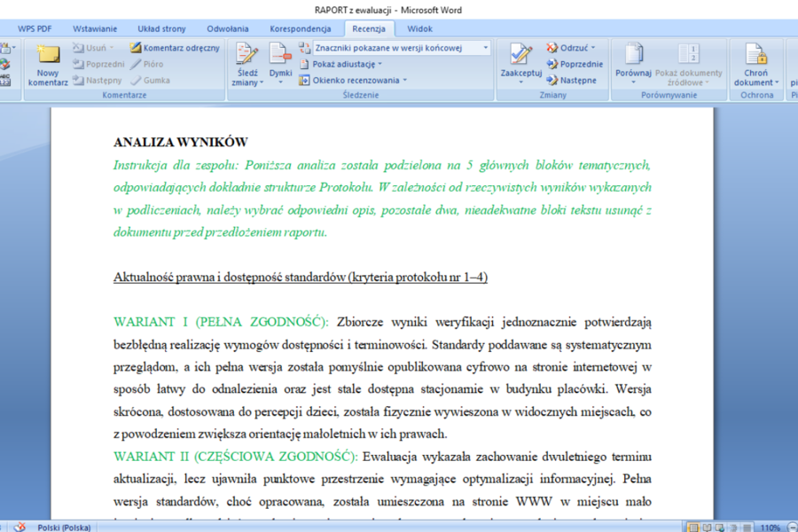Click the WARIANT I (PEŁNA ZGODNOŚĆ) label

tap(221, 322)
